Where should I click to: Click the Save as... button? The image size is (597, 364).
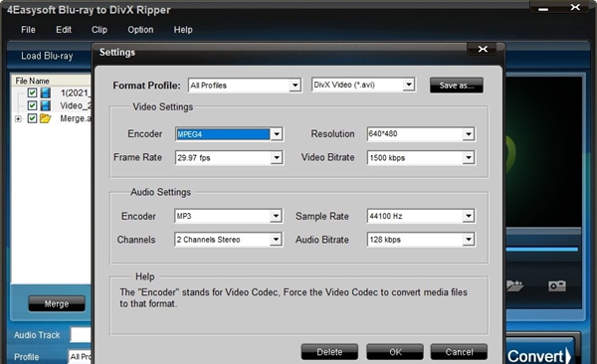(457, 86)
